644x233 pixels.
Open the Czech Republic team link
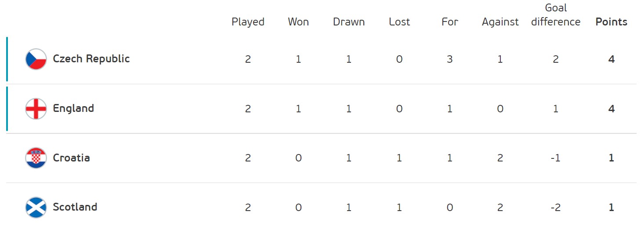(x=91, y=59)
